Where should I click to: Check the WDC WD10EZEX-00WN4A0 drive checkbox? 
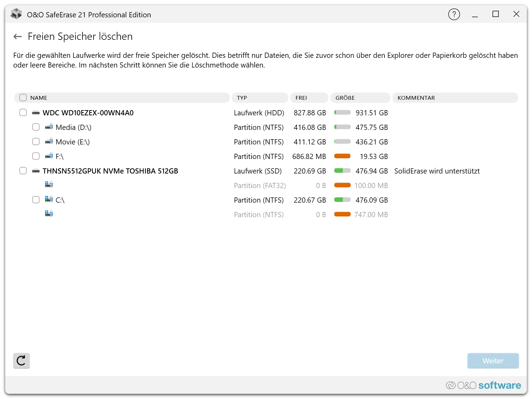pos(23,113)
